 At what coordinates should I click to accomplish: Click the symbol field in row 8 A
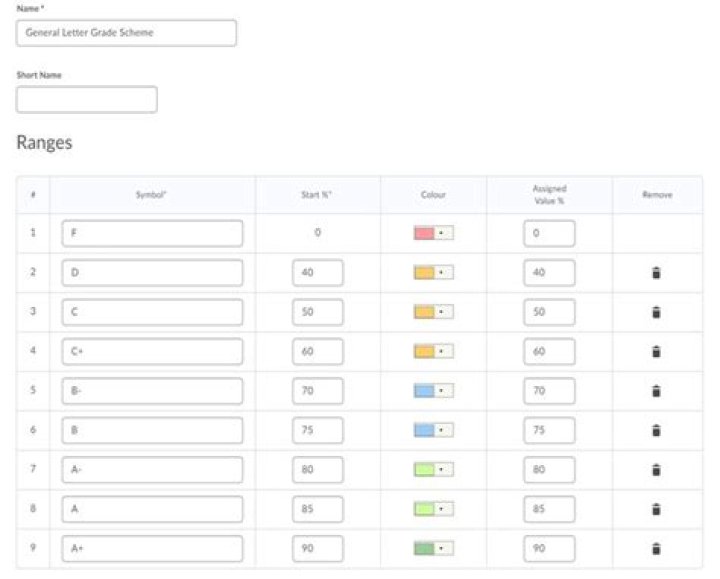click(152, 509)
